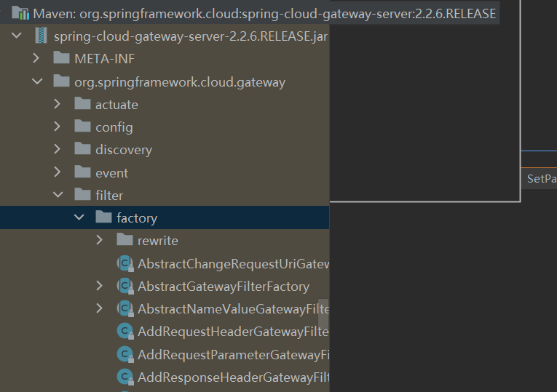Click the project tree vertical scrollbar thumb
This screenshot has width=557, height=392.
tap(323, 314)
